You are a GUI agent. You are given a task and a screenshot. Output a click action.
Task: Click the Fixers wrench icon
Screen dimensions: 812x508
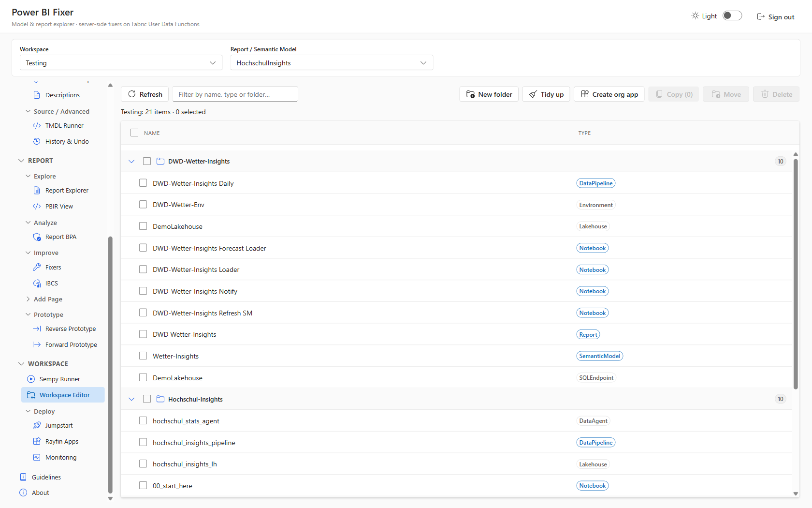tap(37, 267)
